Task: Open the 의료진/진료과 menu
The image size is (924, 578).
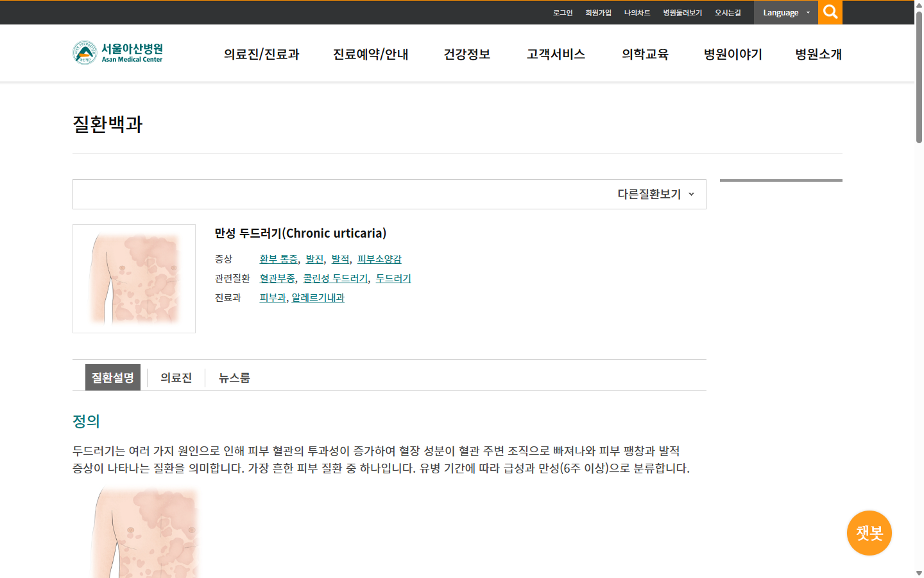Action: (262, 55)
